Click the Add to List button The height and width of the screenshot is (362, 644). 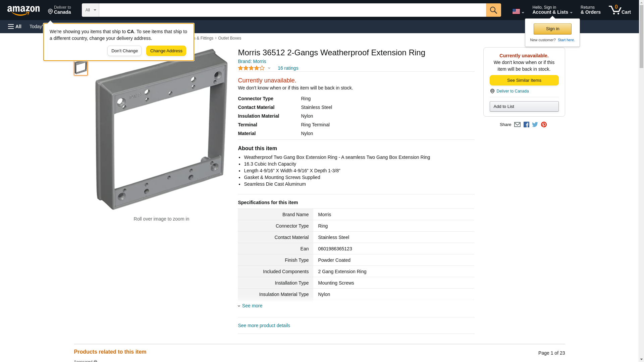pos(524,107)
